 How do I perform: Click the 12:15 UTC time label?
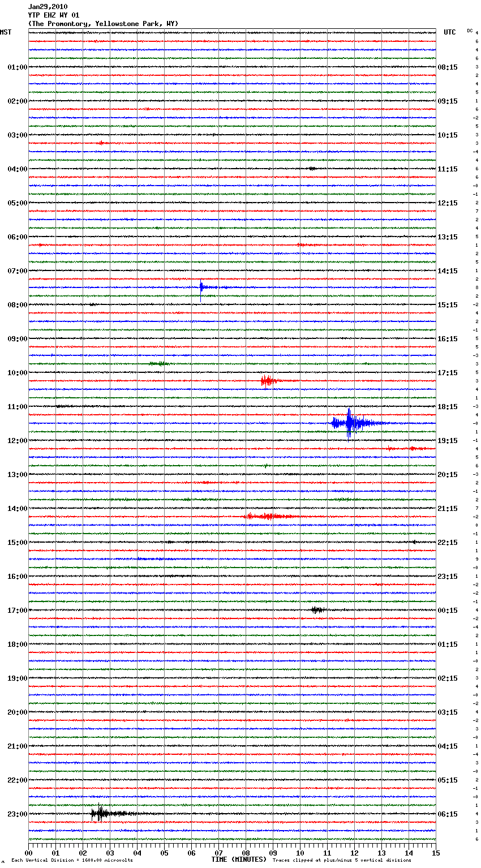pyautogui.click(x=448, y=203)
